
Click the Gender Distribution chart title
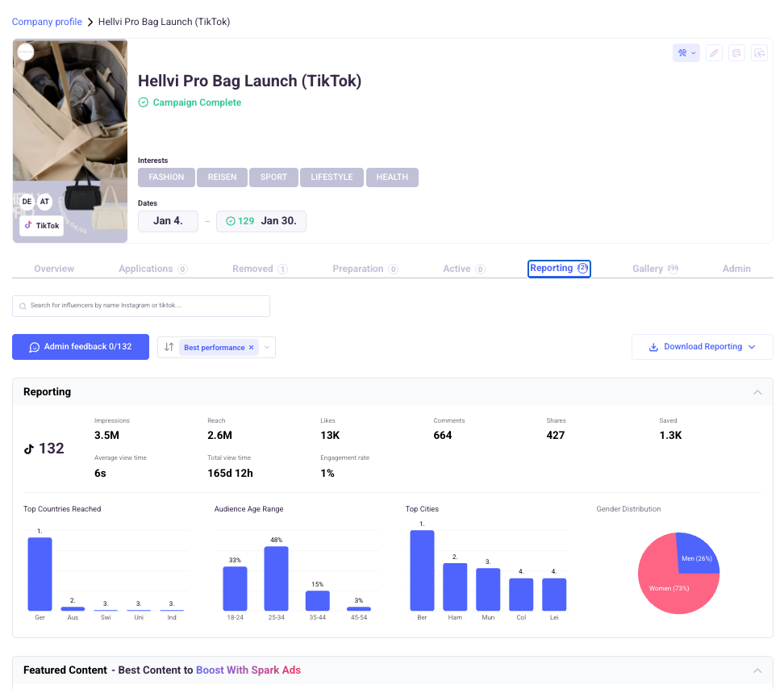[x=628, y=509]
